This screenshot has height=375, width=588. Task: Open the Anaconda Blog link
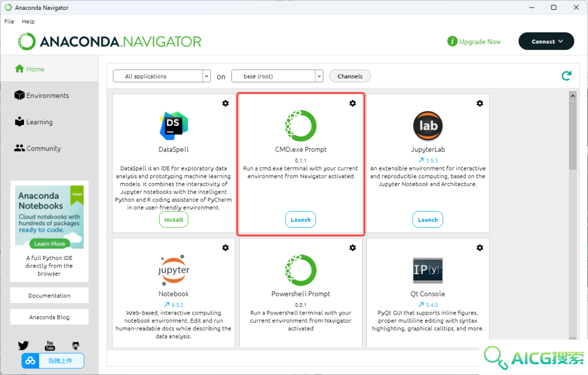tap(50, 317)
